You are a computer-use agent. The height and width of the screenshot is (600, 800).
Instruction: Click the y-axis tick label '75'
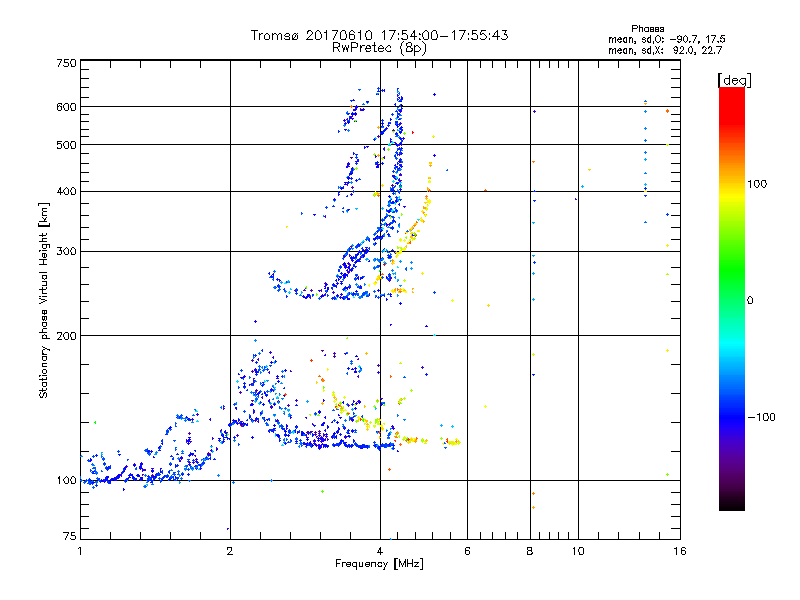(70, 536)
